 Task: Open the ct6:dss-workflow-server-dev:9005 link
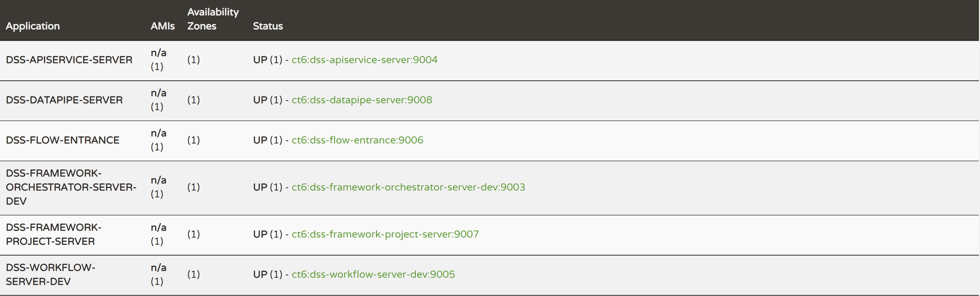373,274
